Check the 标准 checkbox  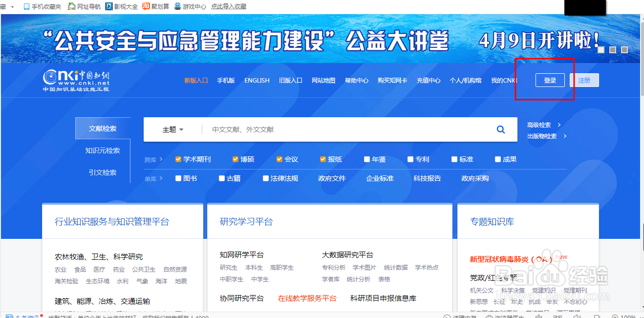(x=454, y=159)
